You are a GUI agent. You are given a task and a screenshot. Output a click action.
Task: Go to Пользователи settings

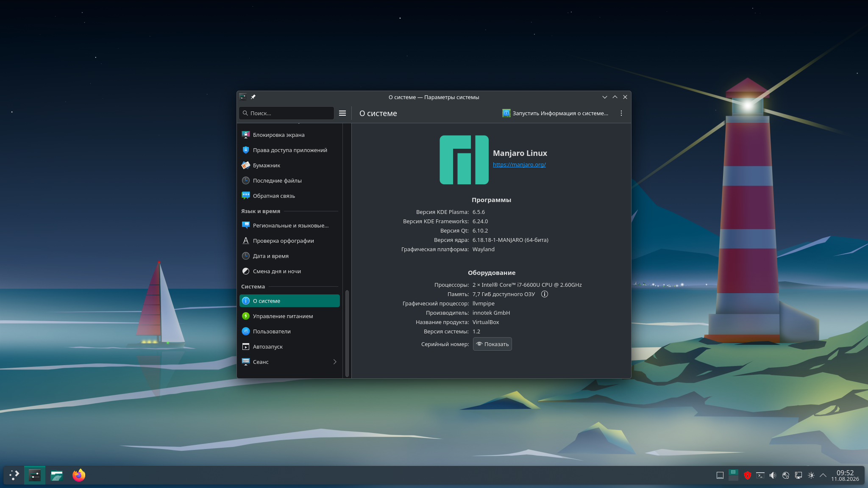[x=289, y=331]
